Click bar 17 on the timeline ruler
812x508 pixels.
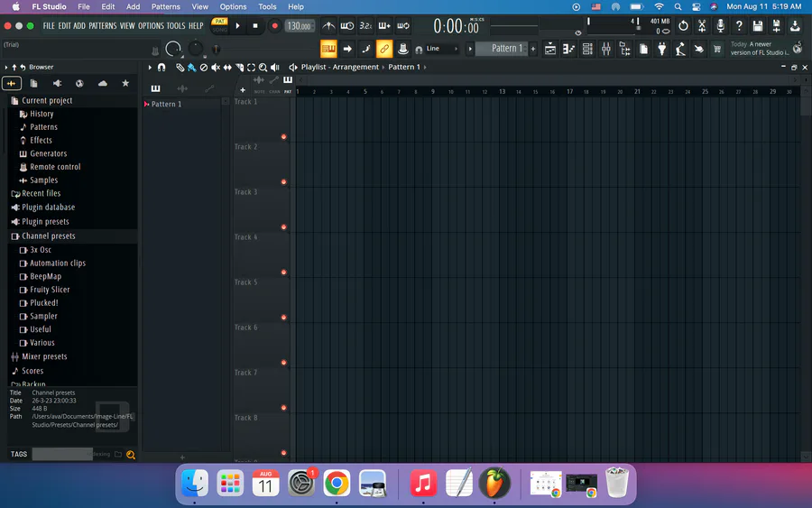pyautogui.click(x=569, y=92)
